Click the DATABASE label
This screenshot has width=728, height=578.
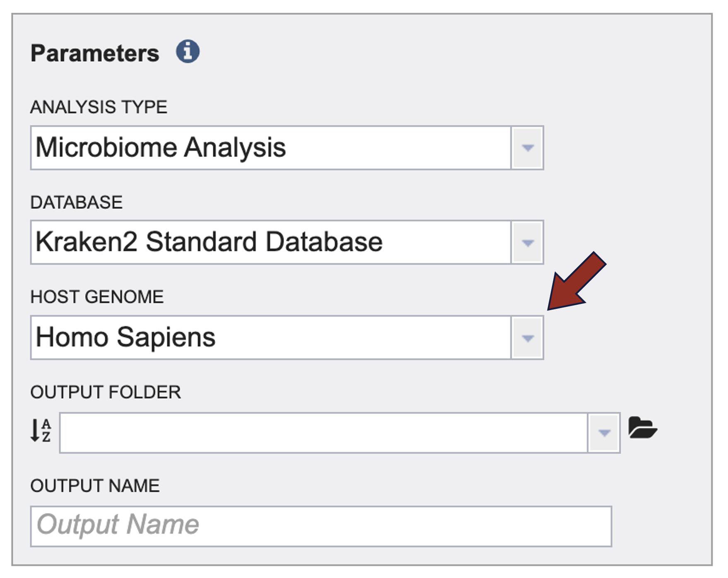(x=77, y=202)
